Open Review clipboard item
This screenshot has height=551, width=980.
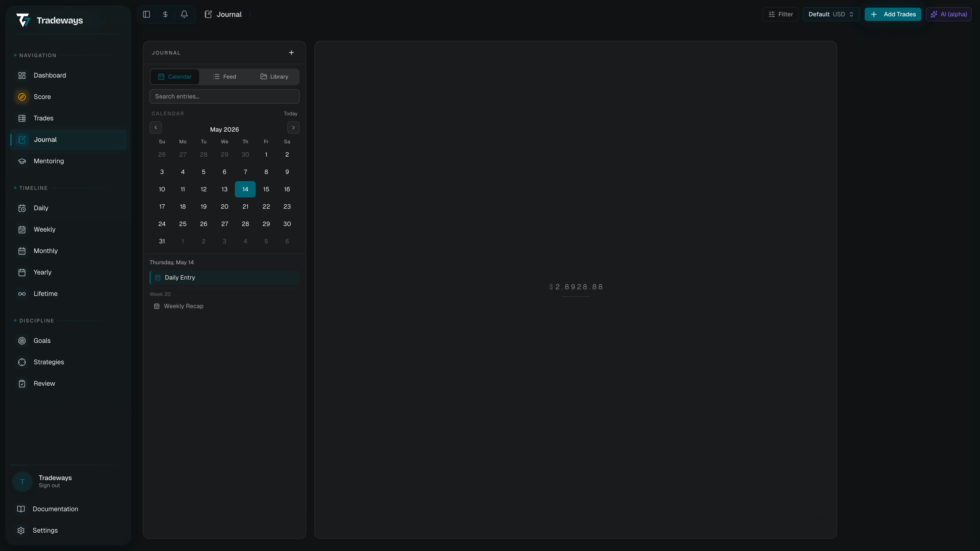point(68,384)
